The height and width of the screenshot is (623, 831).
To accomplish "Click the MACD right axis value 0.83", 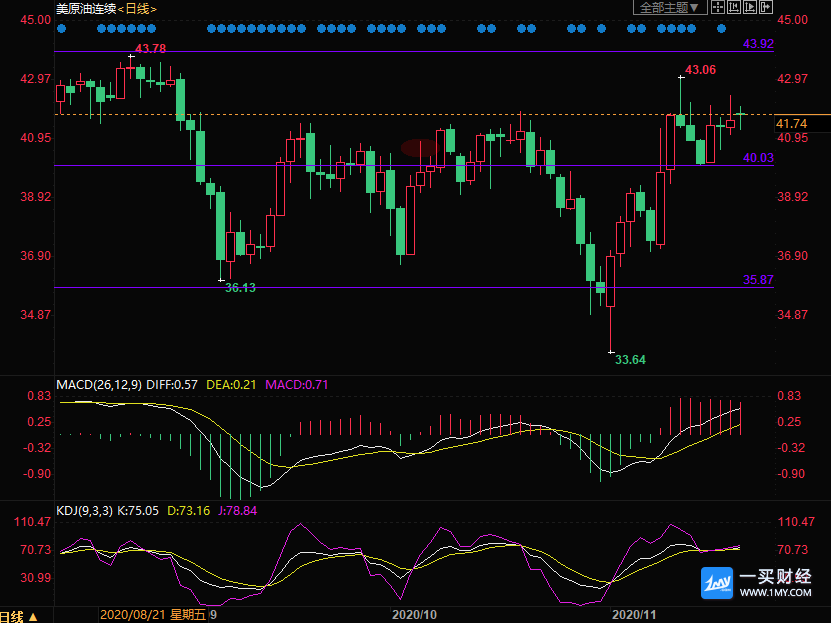I will [x=789, y=396].
